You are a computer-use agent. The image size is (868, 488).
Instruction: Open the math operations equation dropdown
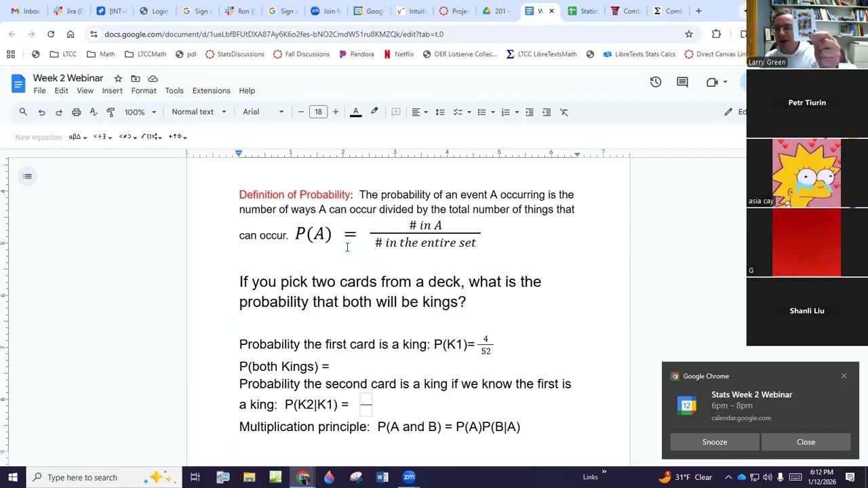coord(152,137)
